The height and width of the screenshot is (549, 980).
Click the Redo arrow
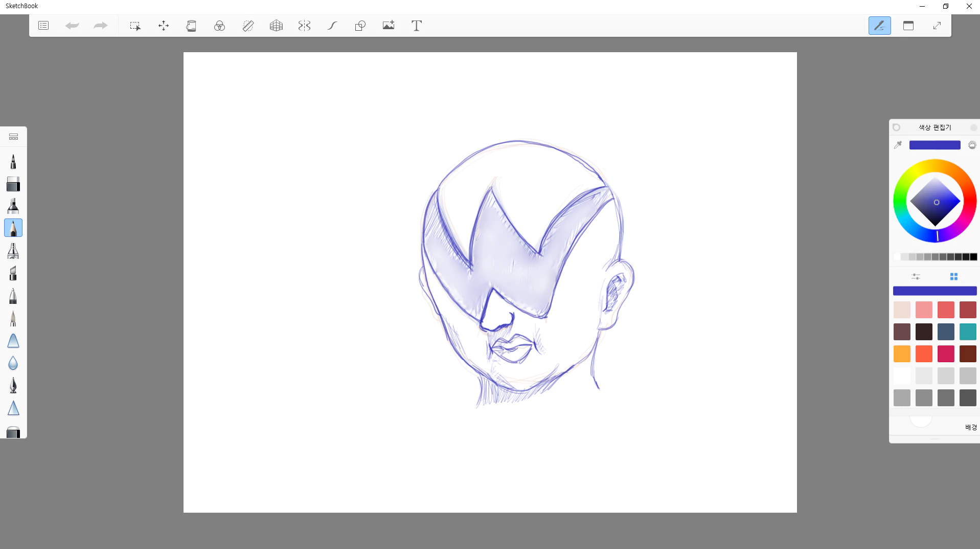pos(101,26)
